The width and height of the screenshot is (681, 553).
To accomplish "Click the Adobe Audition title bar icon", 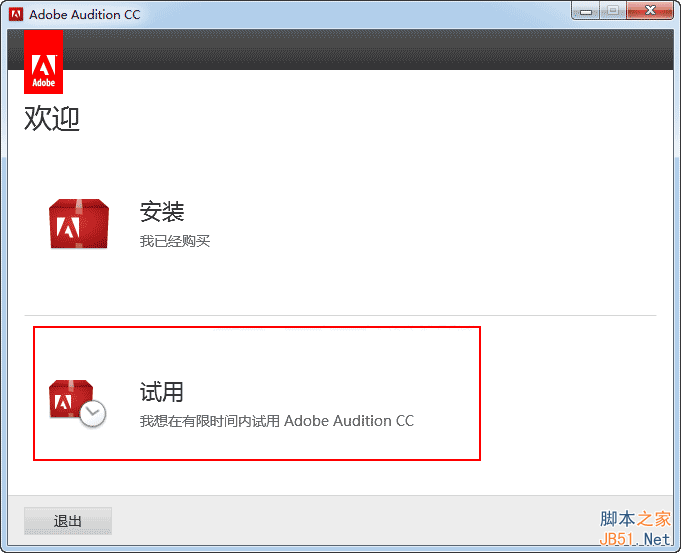I will pyautogui.click(x=16, y=14).
